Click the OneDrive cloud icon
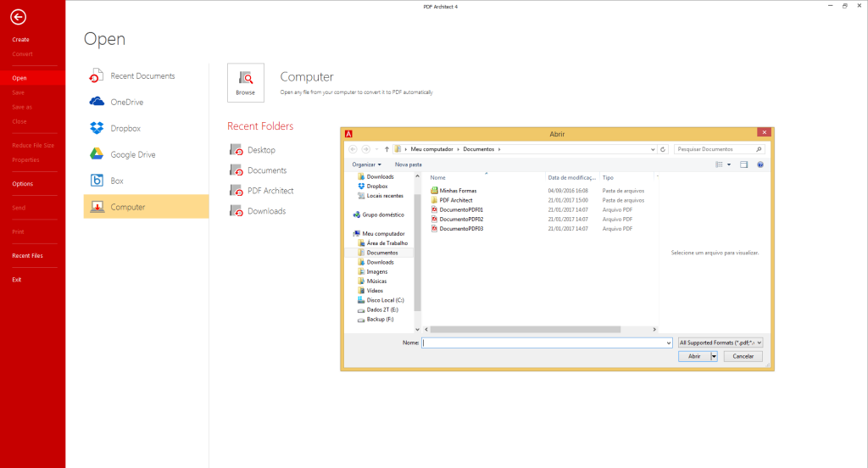The image size is (868, 468). [97, 102]
